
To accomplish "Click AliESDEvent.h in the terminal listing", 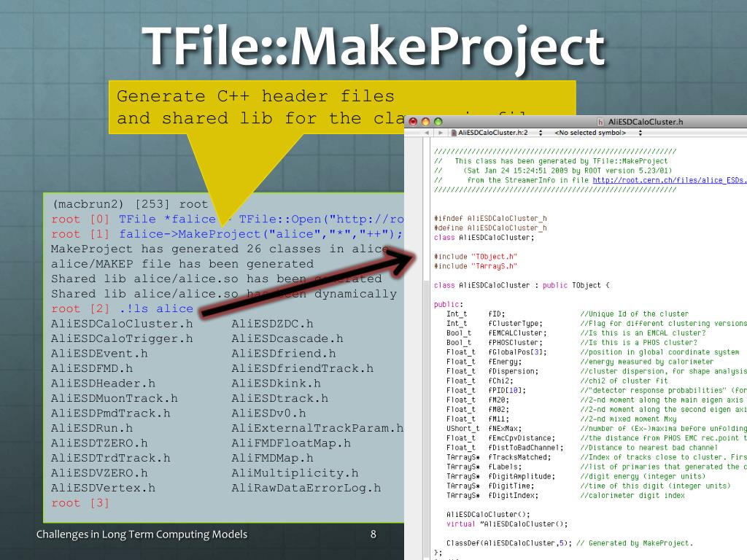I will click(99, 354).
